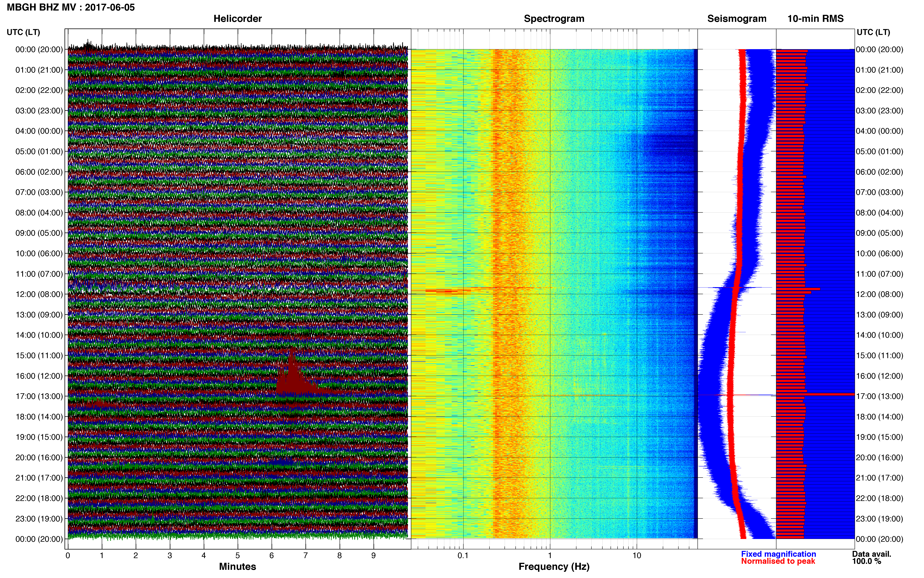The width and height of the screenshot is (924, 578).
Task: Click "05:00 (01:00)" on the Helicorder time axis
Action: click(x=39, y=151)
